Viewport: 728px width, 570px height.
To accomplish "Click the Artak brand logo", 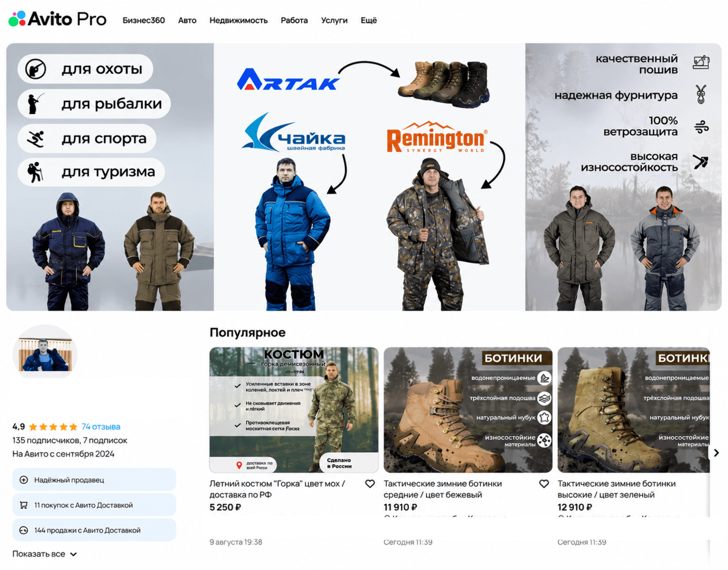I will tap(288, 79).
